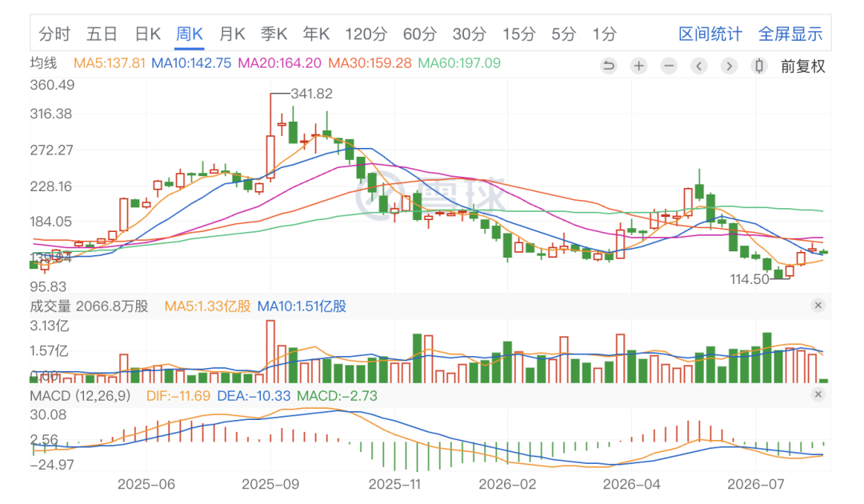Open 区间统计 range statistics
Viewport: 864px width, 504px height.
click(x=710, y=34)
